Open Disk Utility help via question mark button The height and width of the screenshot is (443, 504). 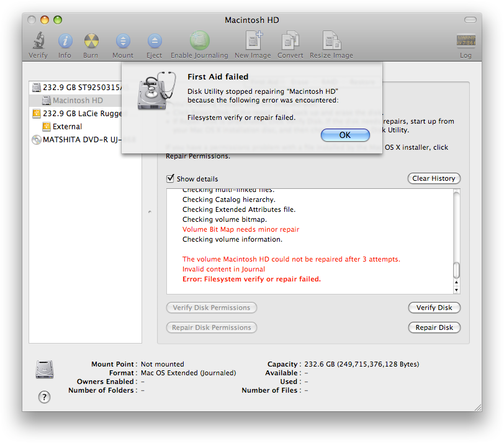coord(43,396)
